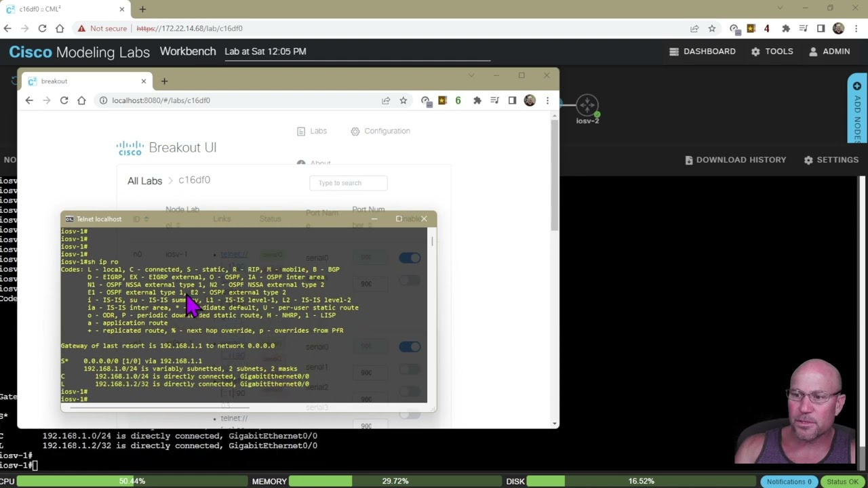Open a new tab in breakout window
The width and height of the screenshot is (868, 488).
[x=164, y=81]
